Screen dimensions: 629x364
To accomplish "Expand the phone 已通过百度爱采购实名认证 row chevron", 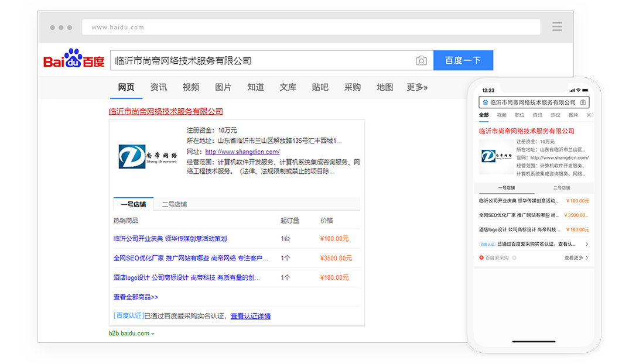I will [587, 243].
